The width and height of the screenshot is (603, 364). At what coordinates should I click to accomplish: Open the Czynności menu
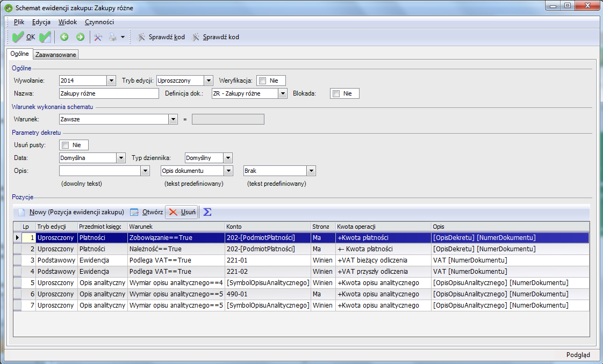click(99, 22)
